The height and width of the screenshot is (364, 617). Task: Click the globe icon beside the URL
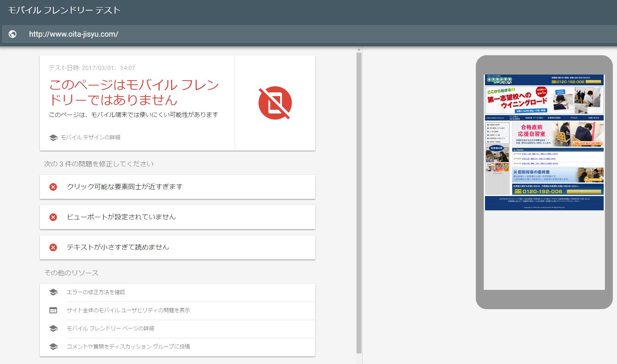pyautogui.click(x=12, y=34)
